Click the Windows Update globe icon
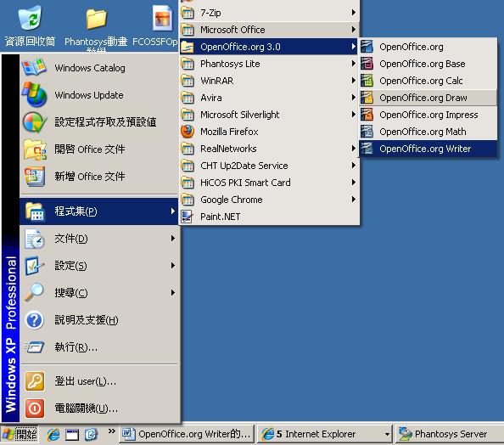 pos(34,94)
